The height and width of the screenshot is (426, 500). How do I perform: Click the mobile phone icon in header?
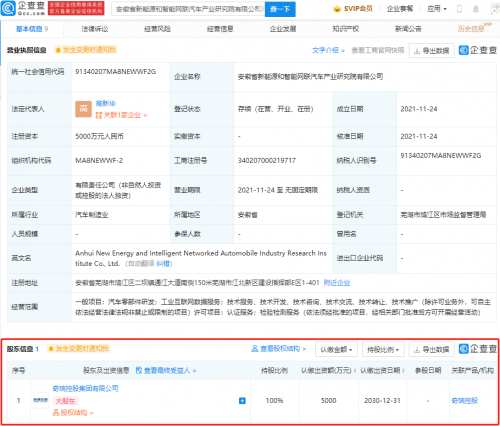pyautogui.click(x=459, y=9)
